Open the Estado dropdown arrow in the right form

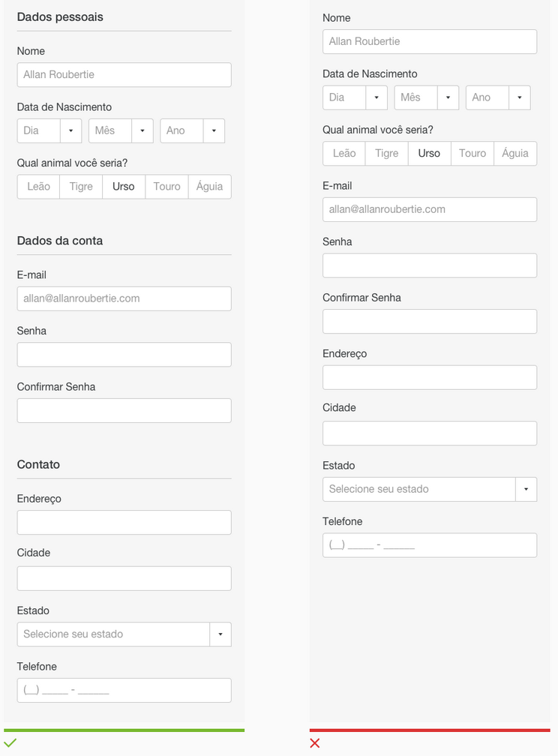point(526,489)
